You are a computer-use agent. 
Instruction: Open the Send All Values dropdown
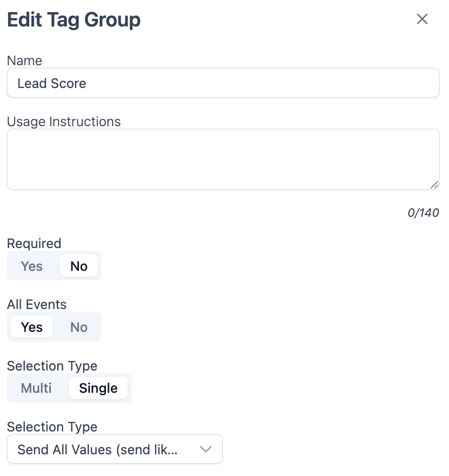tap(114, 449)
